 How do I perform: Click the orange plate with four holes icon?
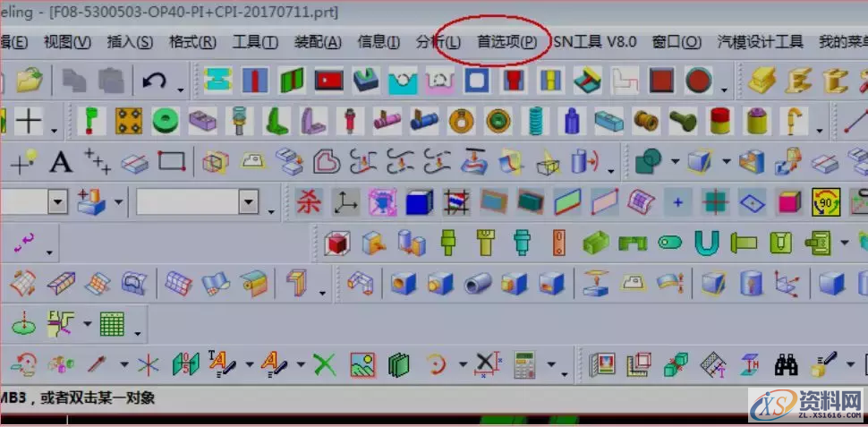129,121
